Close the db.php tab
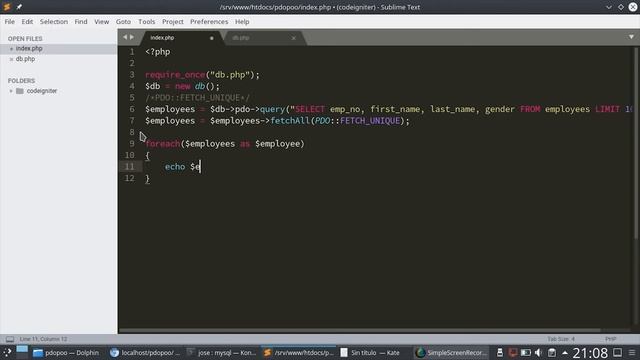 click(293, 38)
